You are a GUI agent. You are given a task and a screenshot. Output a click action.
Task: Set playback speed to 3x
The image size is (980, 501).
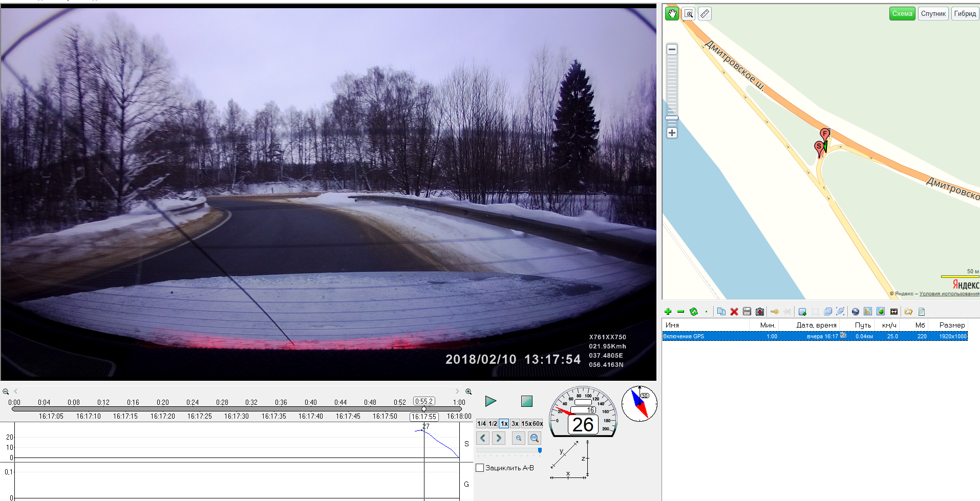click(x=515, y=424)
